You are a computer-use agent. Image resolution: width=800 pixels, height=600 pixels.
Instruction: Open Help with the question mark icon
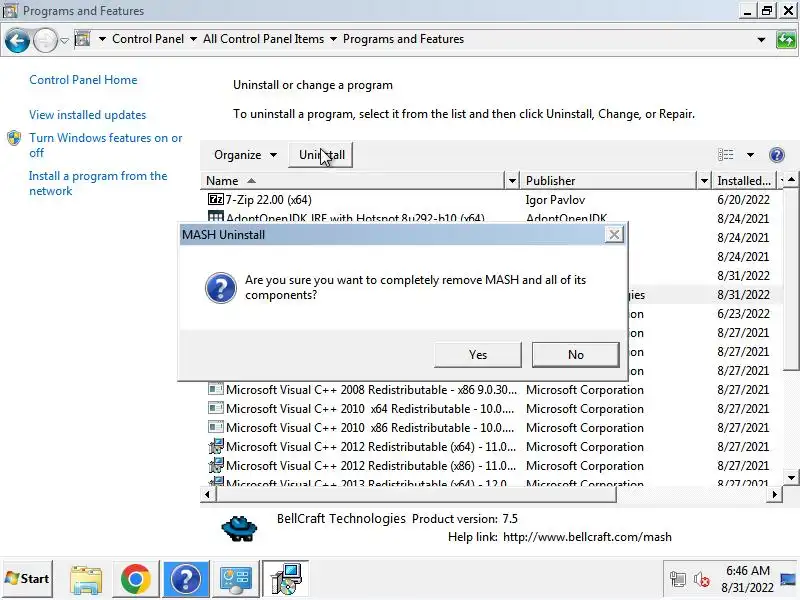click(777, 155)
